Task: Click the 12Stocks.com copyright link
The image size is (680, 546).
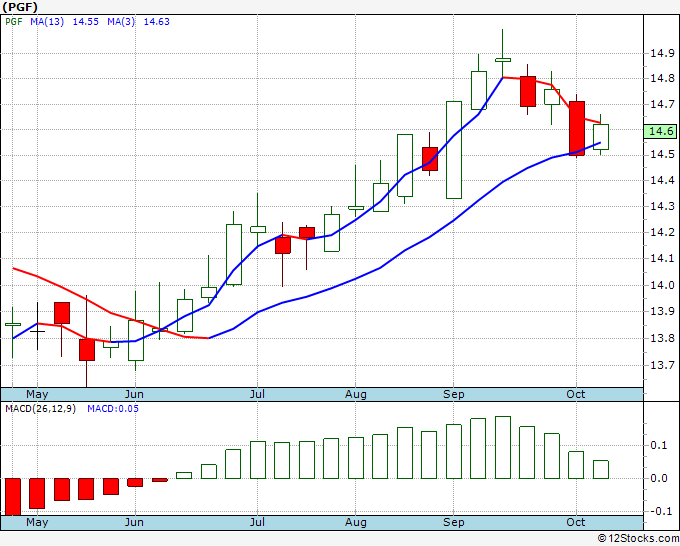Action: click(638, 538)
